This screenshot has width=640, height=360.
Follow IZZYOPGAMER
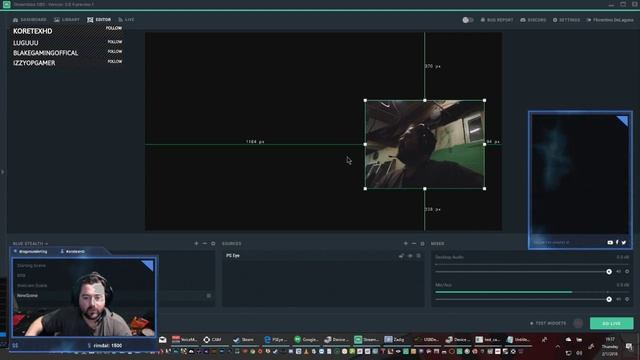[x=115, y=61]
